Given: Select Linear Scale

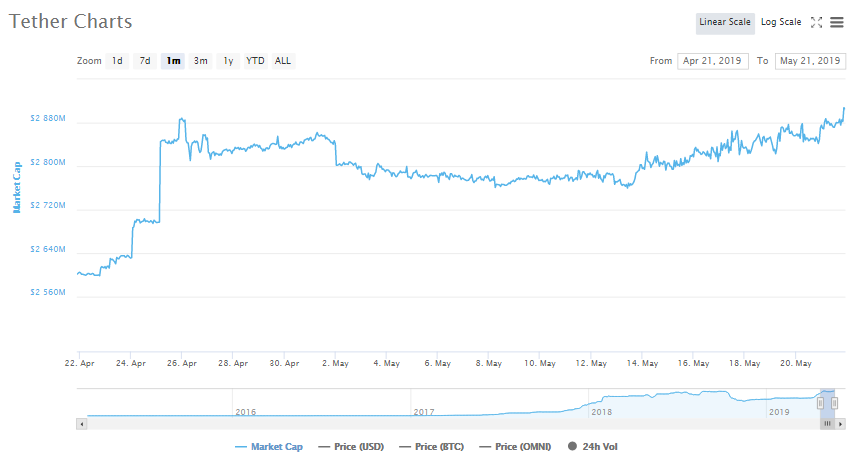Looking at the screenshot, I should click(725, 22).
